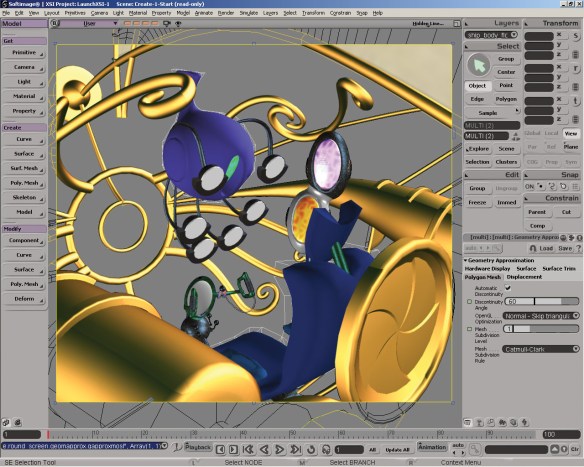584x467 pixels.
Task: Click the key icon next to Animation
Action: coord(474,449)
